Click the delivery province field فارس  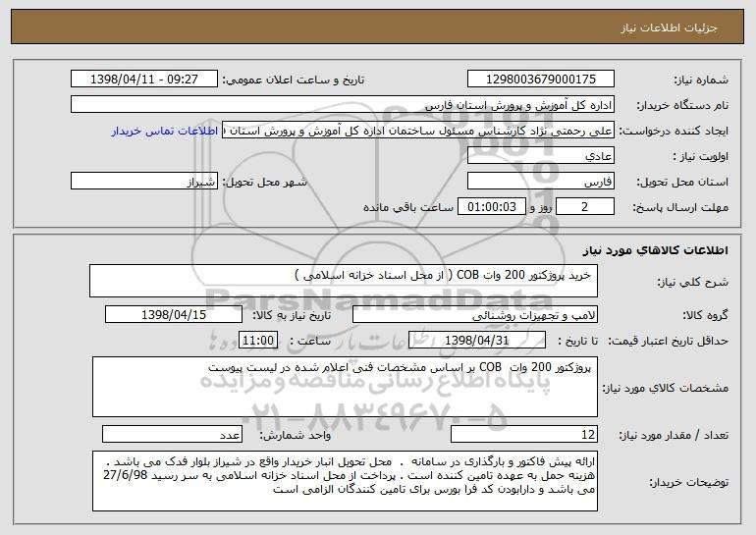point(540,182)
